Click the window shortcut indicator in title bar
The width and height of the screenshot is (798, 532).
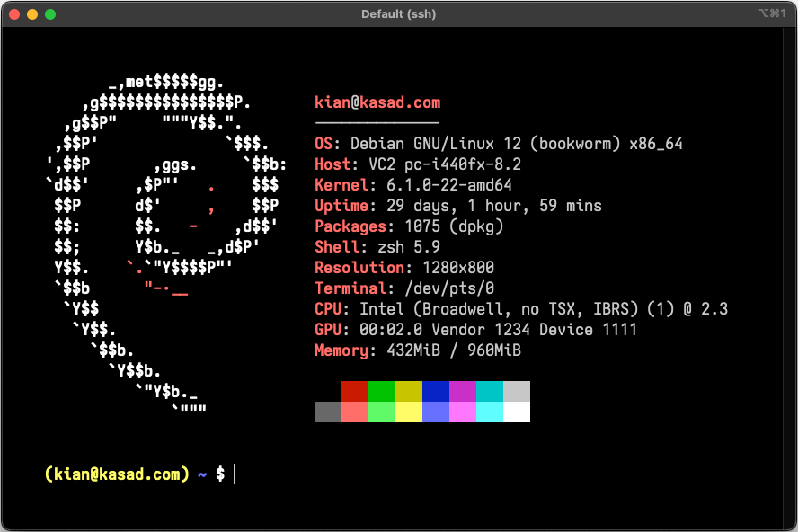(772, 14)
